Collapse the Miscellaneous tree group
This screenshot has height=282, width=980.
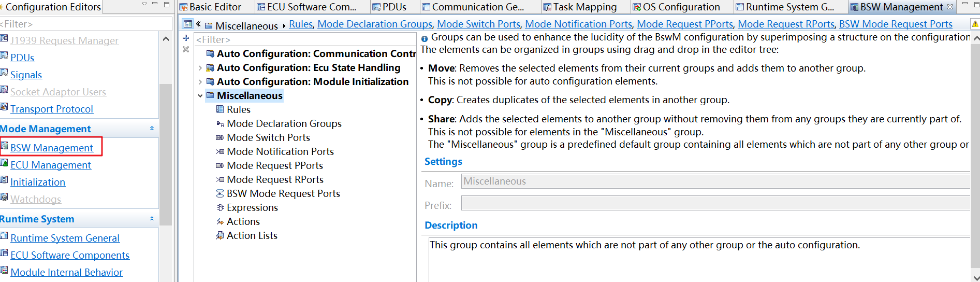pyautogui.click(x=200, y=96)
